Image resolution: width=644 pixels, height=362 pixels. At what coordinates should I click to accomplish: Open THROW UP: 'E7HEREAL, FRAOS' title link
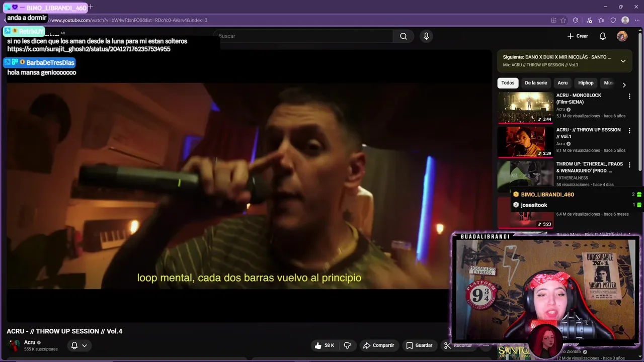(x=589, y=167)
